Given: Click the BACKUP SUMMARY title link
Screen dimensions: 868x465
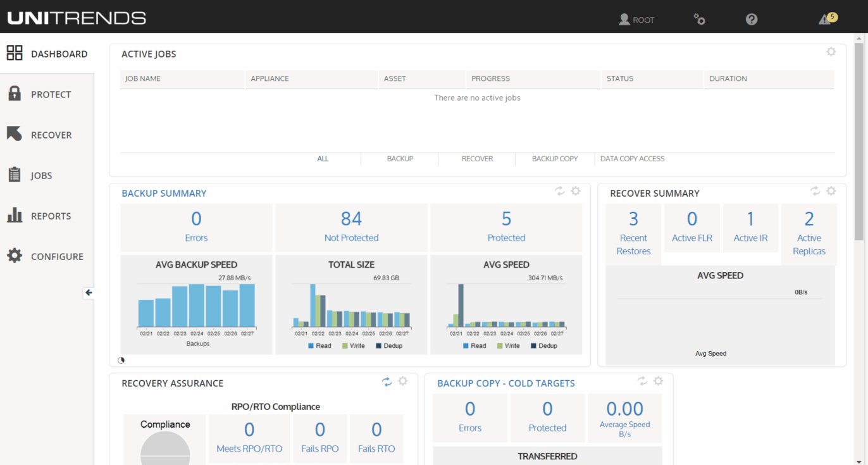Looking at the screenshot, I should click(164, 194).
